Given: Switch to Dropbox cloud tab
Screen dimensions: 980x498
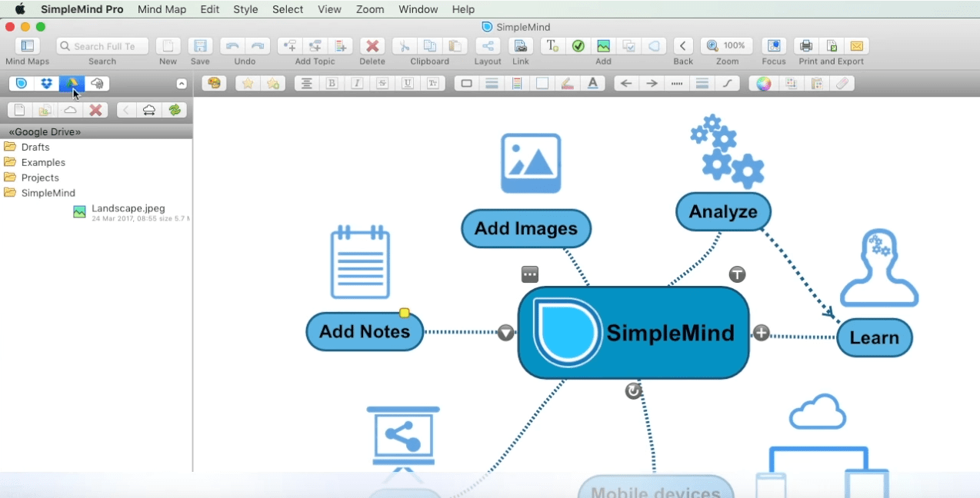Looking at the screenshot, I should tap(47, 84).
